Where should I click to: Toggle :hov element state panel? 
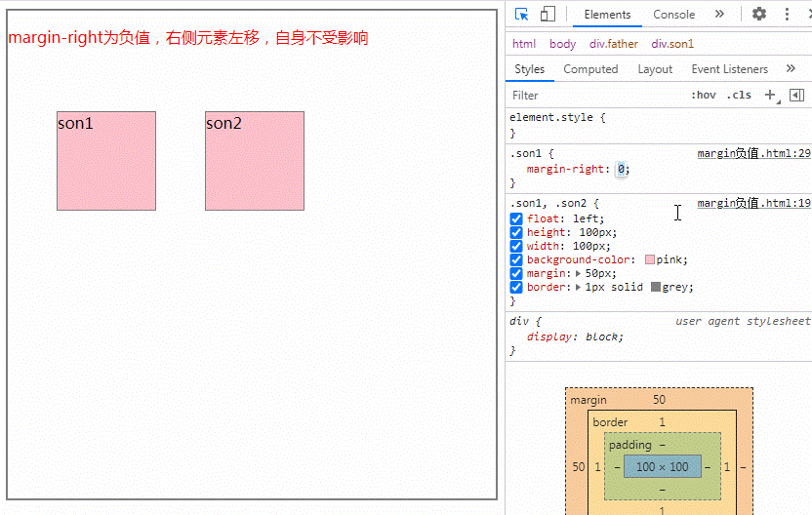tap(703, 95)
